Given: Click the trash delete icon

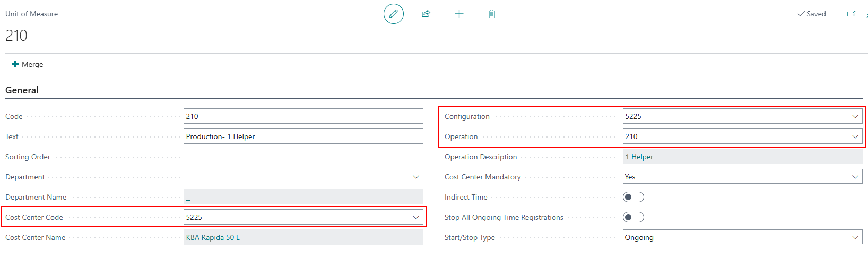Looking at the screenshot, I should [x=492, y=14].
